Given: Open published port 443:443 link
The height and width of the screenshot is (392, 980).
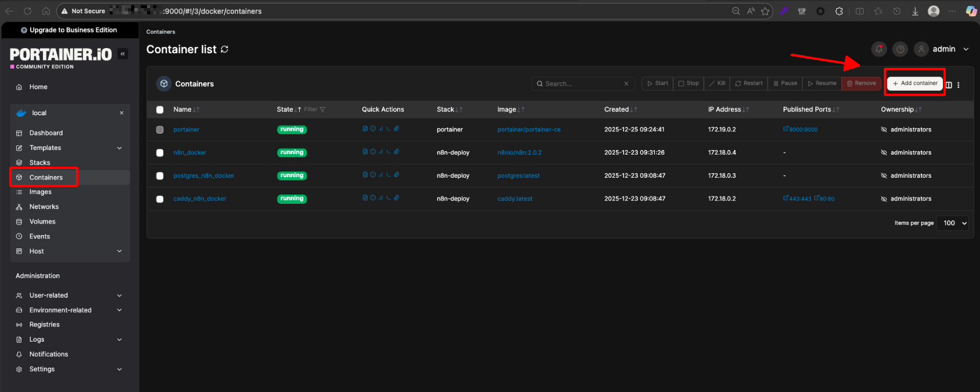Looking at the screenshot, I should pos(797,199).
